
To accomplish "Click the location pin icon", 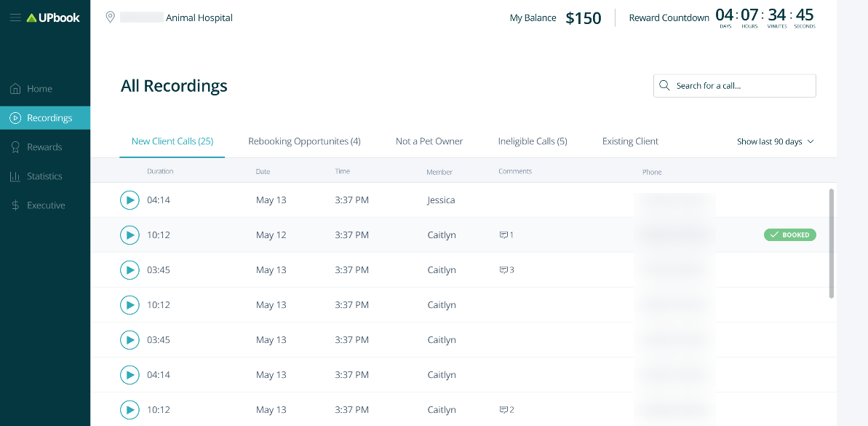I will [x=111, y=17].
